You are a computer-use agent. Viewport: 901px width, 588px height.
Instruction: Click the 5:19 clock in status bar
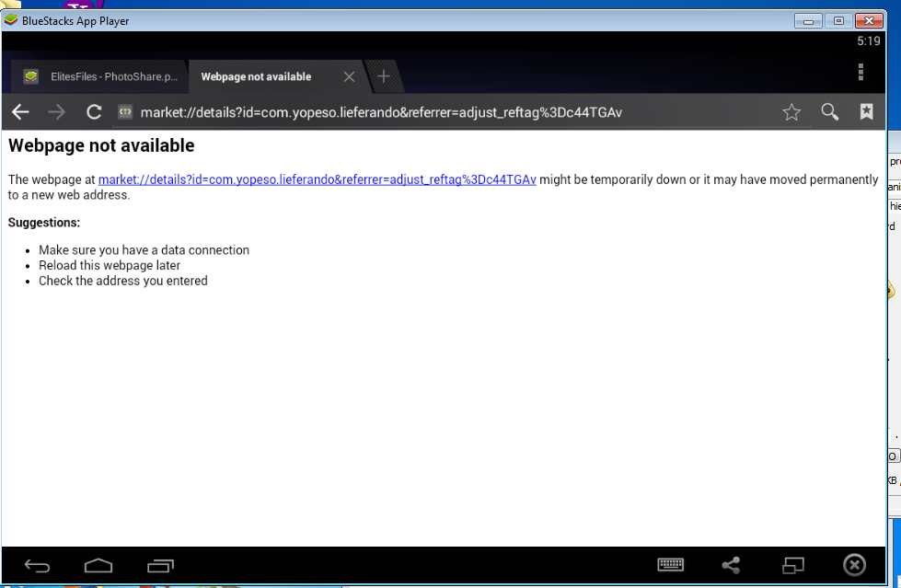[x=868, y=40]
